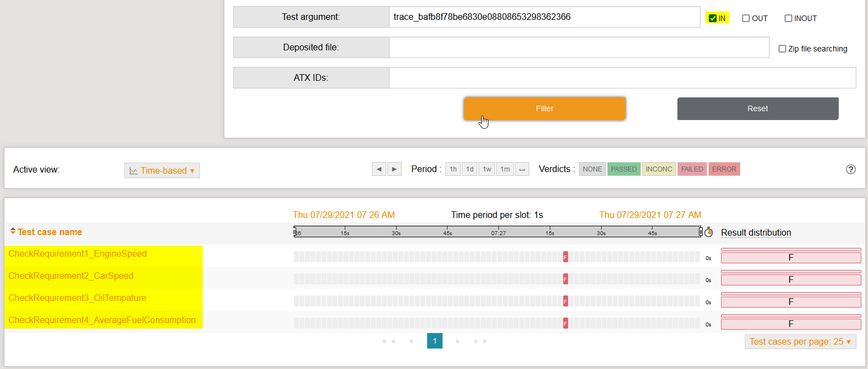
Task: Click the F marker in CheckRequirement2_CarSpeed row
Action: pyautogui.click(x=565, y=279)
